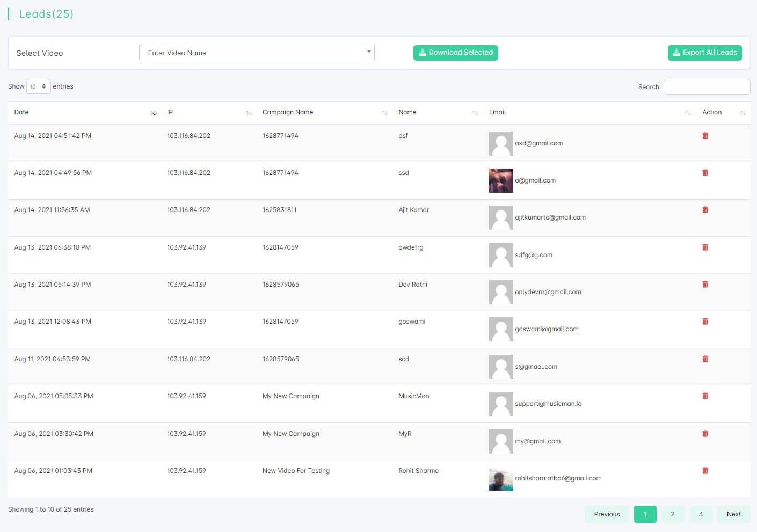Viewport: 757px width, 532px height.
Task: Delete the asd@gmail.com lead
Action: (x=705, y=136)
